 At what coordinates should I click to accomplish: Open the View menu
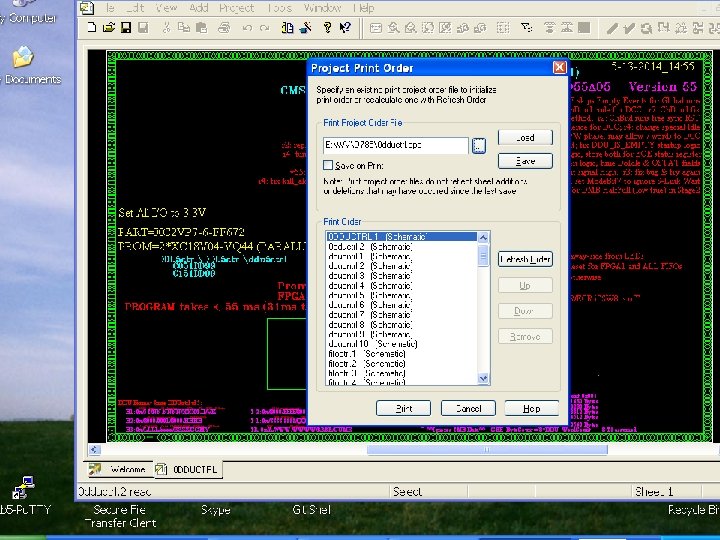click(x=166, y=8)
